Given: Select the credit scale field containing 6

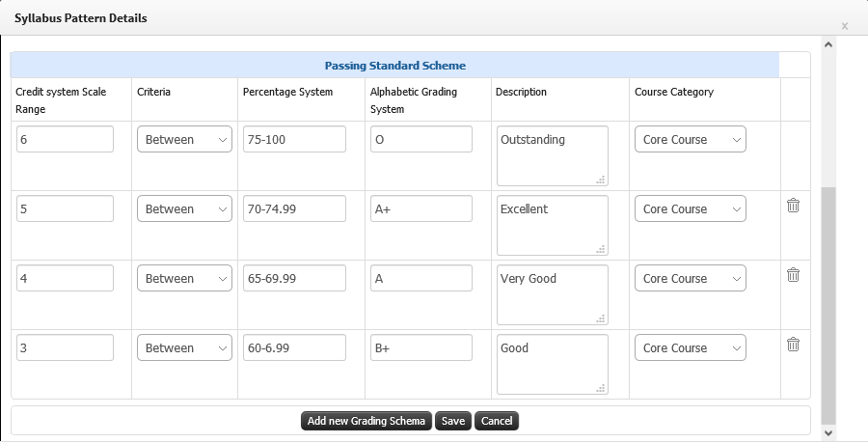Looking at the screenshot, I should click(65, 139).
